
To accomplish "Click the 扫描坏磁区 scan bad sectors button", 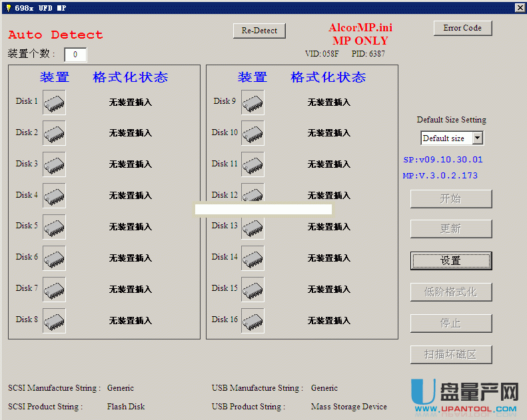I will (451, 355).
